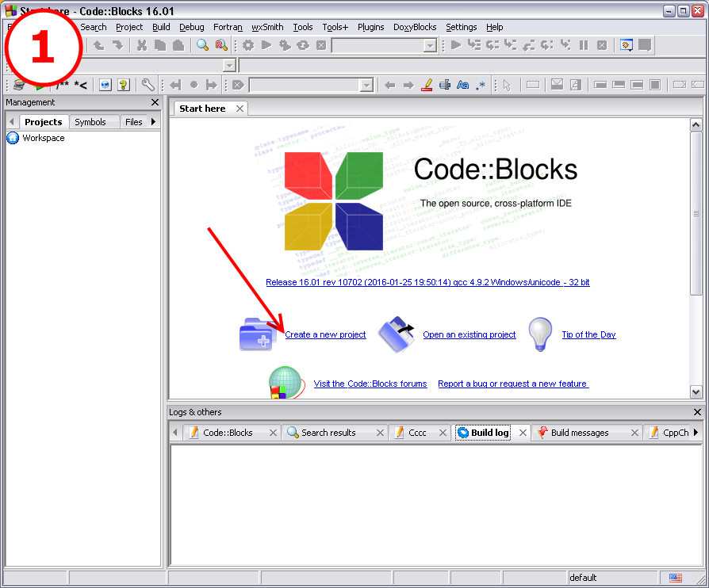
Task: Click the next search result arrow
Action: click(x=408, y=85)
